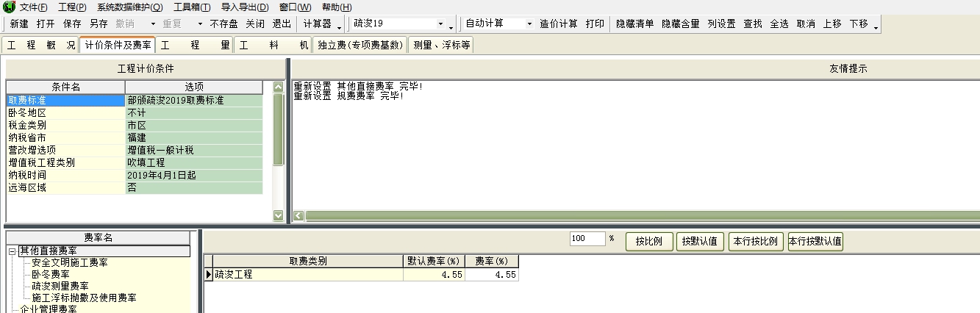This screenshot has height=313, width=980.
Task: Open the 工程(P) menu
Action: pos(72,7)
